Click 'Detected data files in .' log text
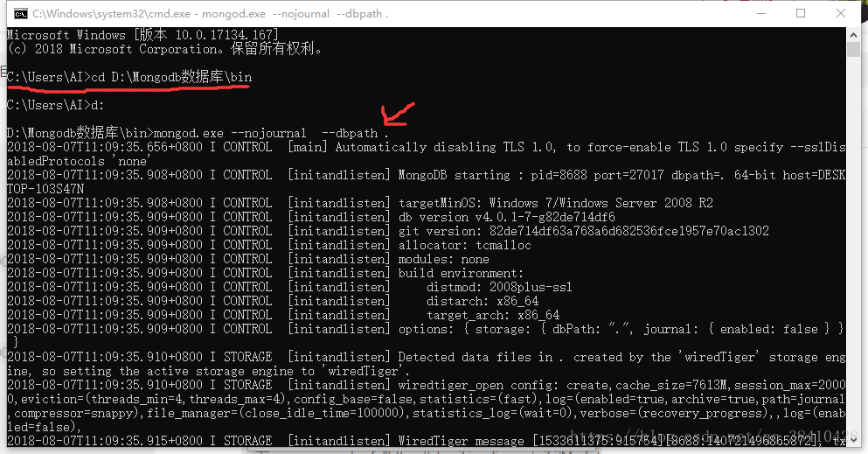Viewport: 868px width, 454px height. click(x=481, y=357)
